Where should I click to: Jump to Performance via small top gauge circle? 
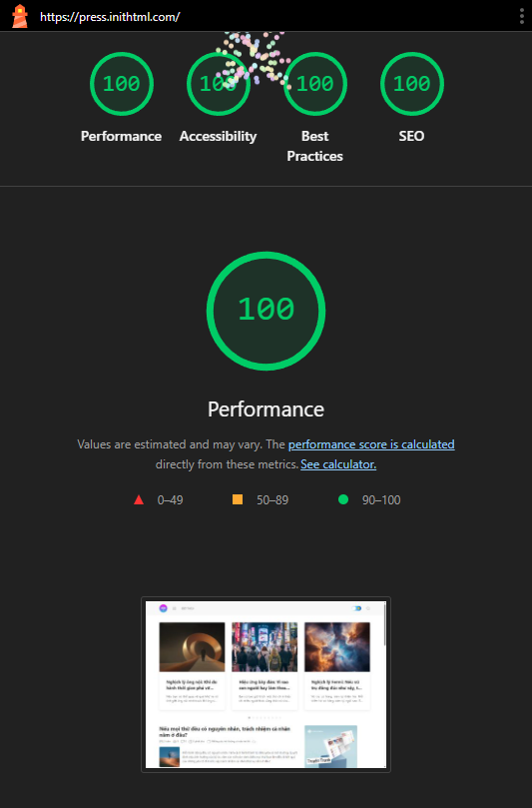pos(122,84)
